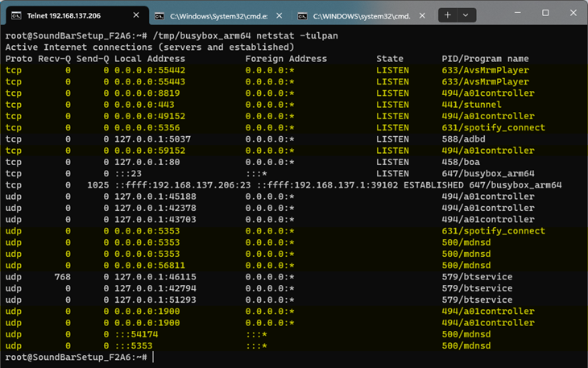Switch to the Telnet 192.168.137.206 tab
Viewport: 588px width, 368px height.
(x=77, y=15)
